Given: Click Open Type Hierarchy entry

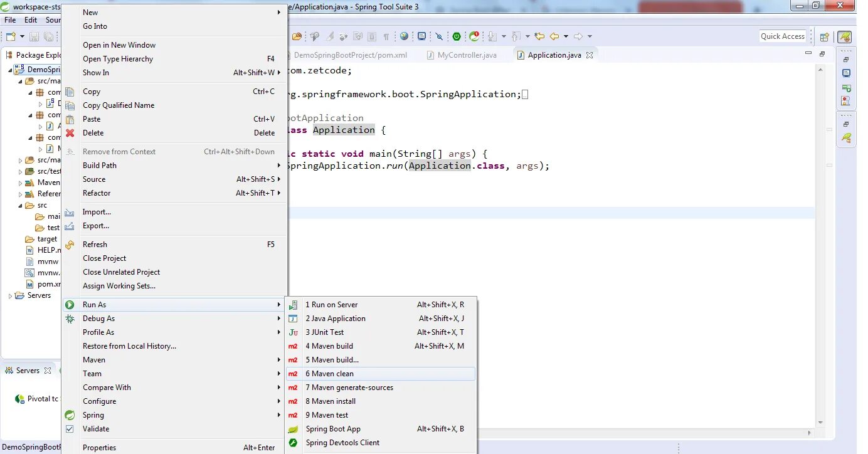Looking at the screenshot, I should point(174,59).
